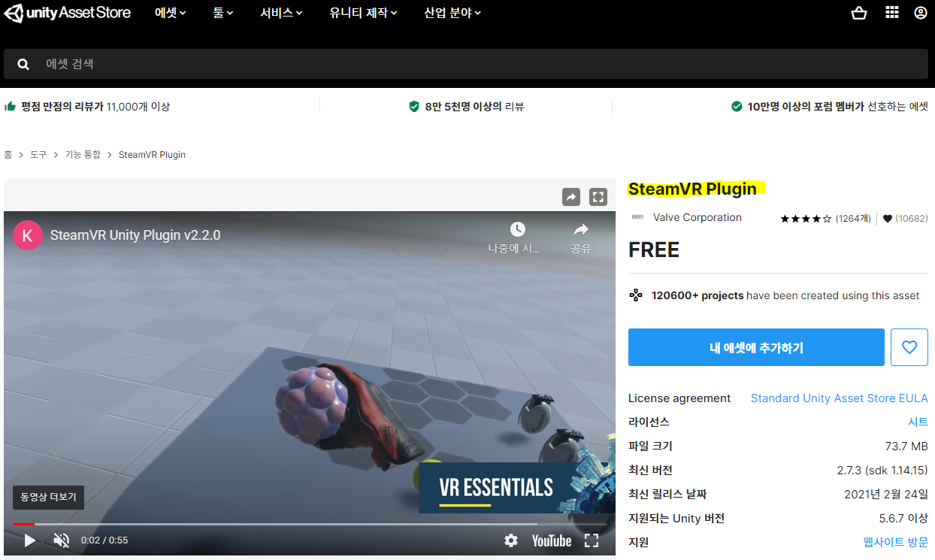Click the Watch later clock icon
The width and height of the screenshot is (935, 560).
click(517, 229)
